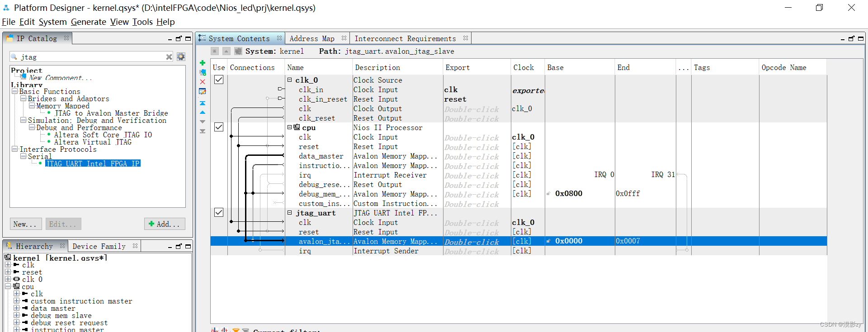Collapse the Serial tree node
This screenshot has width=868, height=332.
[x=23, y=156]
